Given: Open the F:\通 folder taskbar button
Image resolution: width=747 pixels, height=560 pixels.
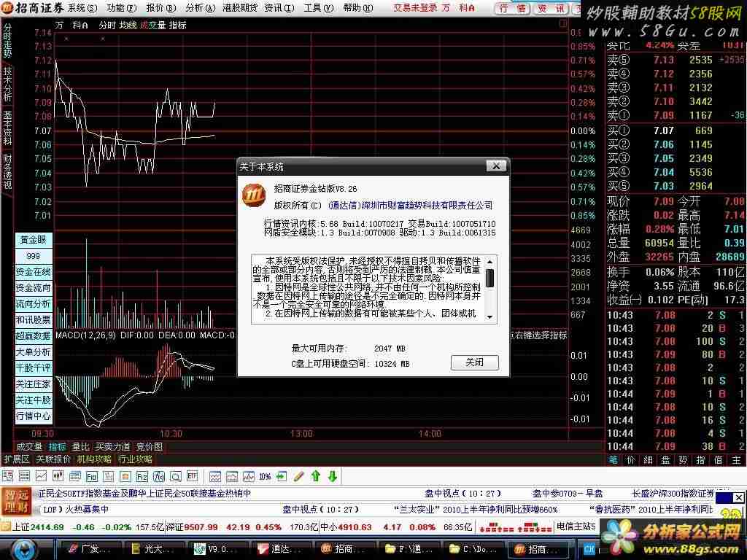Looking at the screenshot, I should click(409, 550).
